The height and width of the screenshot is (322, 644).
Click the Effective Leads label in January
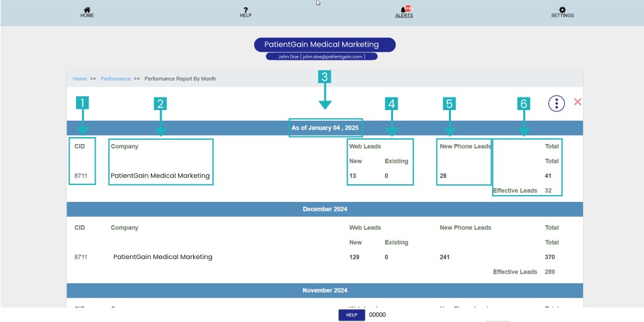coord(515,191)
